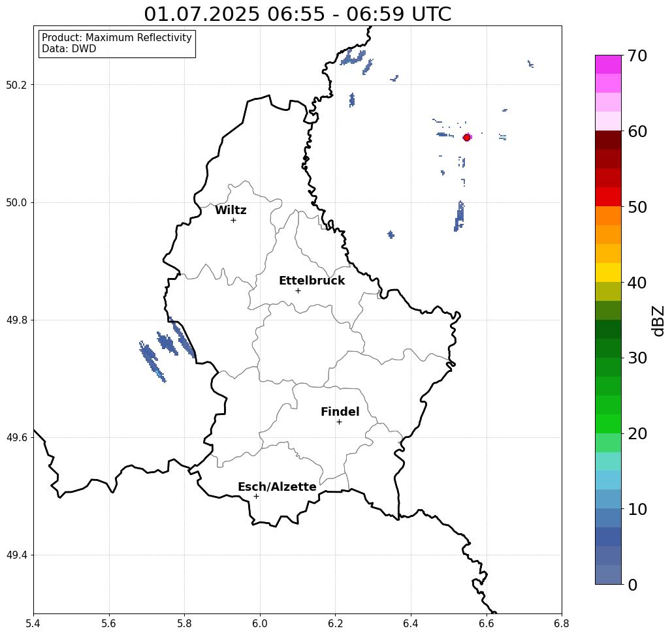The image size is (672, 635).
Task: Click the longitude label 5.8
Action: (x=184, y=623)
